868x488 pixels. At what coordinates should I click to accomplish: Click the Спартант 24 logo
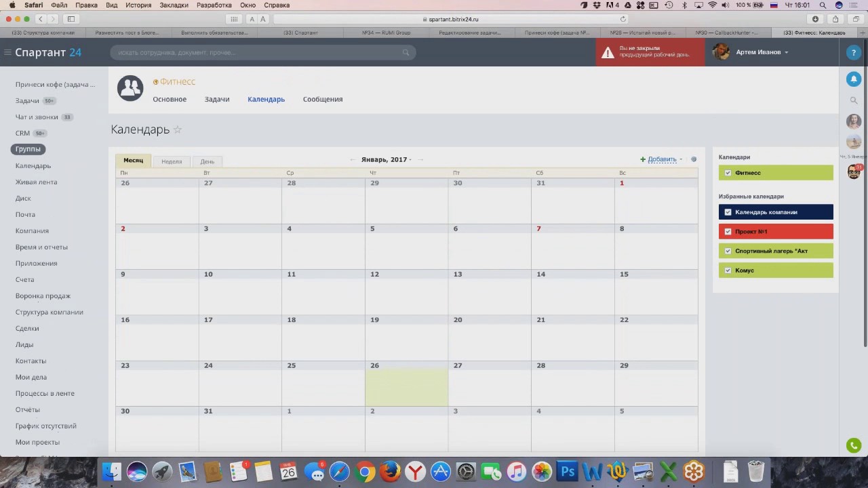48,52
